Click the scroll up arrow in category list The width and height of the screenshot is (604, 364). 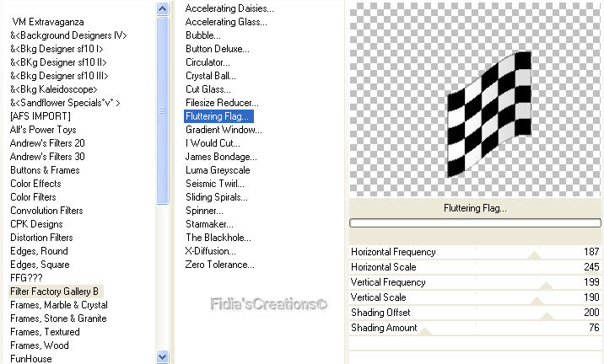pos(163,8)
